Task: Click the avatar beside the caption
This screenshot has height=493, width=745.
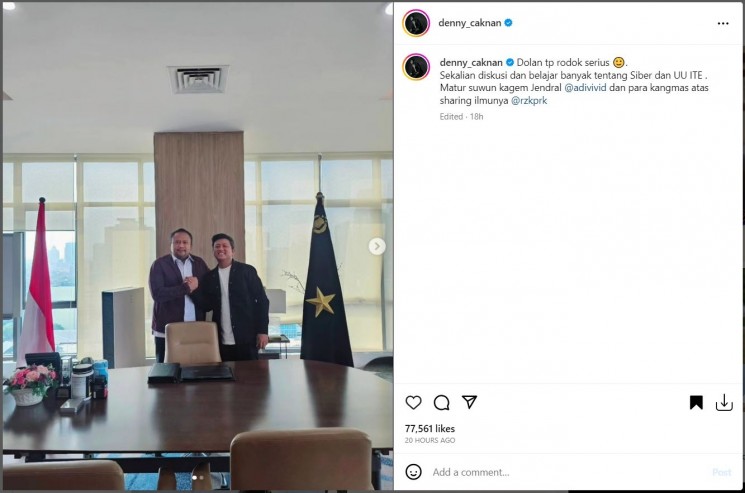Action: pyautogui.click(x=416, y=67)
